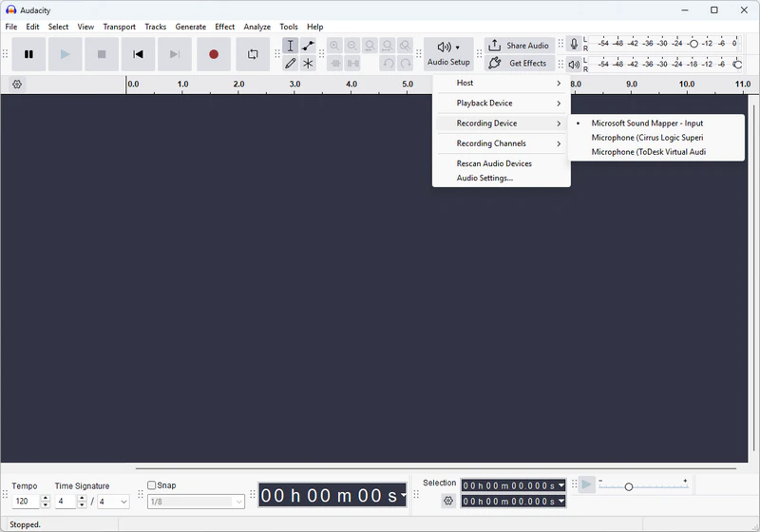This screenshot has height=532, width=760.
Task: Open Audio Settings... from the menu
Action: tap(502, 178)
